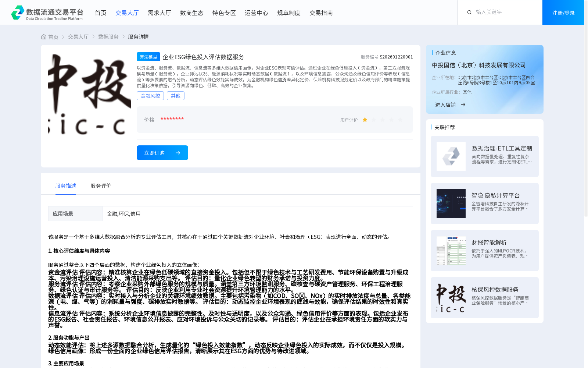The height and width of the screenshot is (368, 588).
Task: Click the 立即订购 button
Action: pos(162,153)
